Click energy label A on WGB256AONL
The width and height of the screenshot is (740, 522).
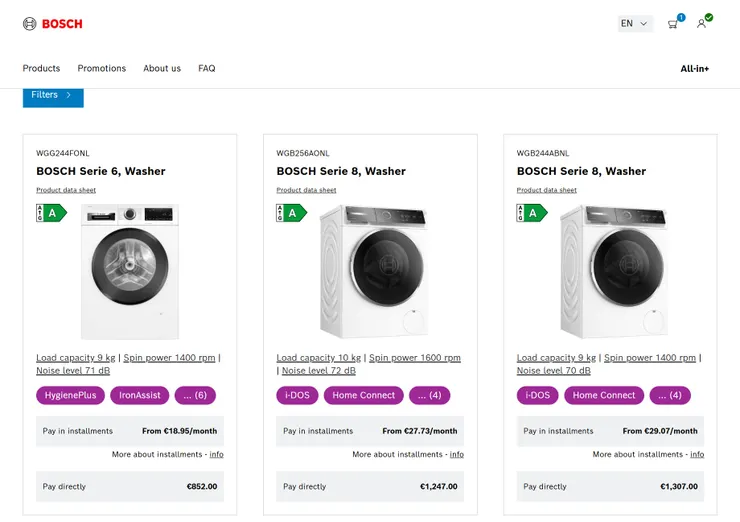click(292, 213)
